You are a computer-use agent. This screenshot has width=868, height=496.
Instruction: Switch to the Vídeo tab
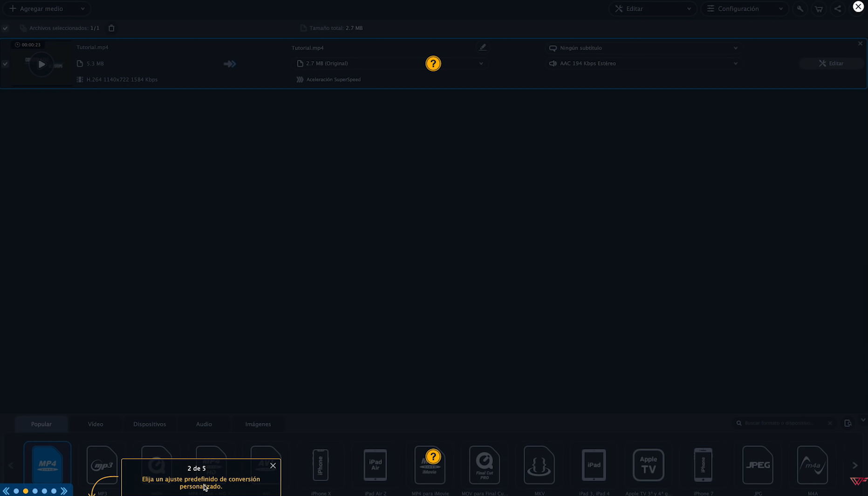96,424
